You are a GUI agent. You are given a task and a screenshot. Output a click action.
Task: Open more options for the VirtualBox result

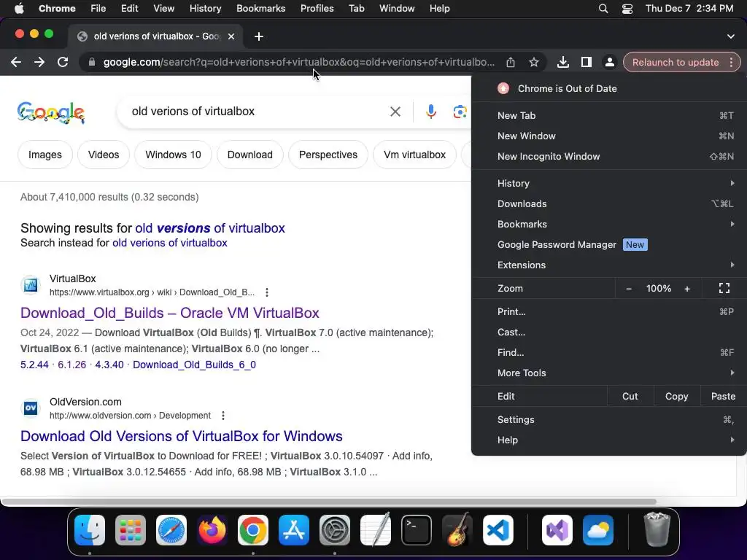pos(267,292)
